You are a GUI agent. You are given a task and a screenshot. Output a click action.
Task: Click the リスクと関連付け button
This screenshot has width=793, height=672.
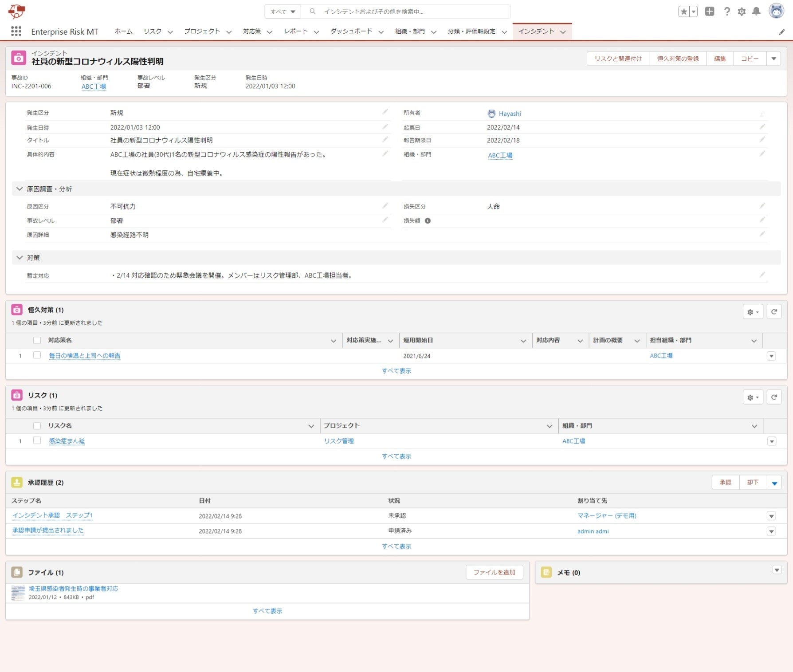click(x=618, y=59)
